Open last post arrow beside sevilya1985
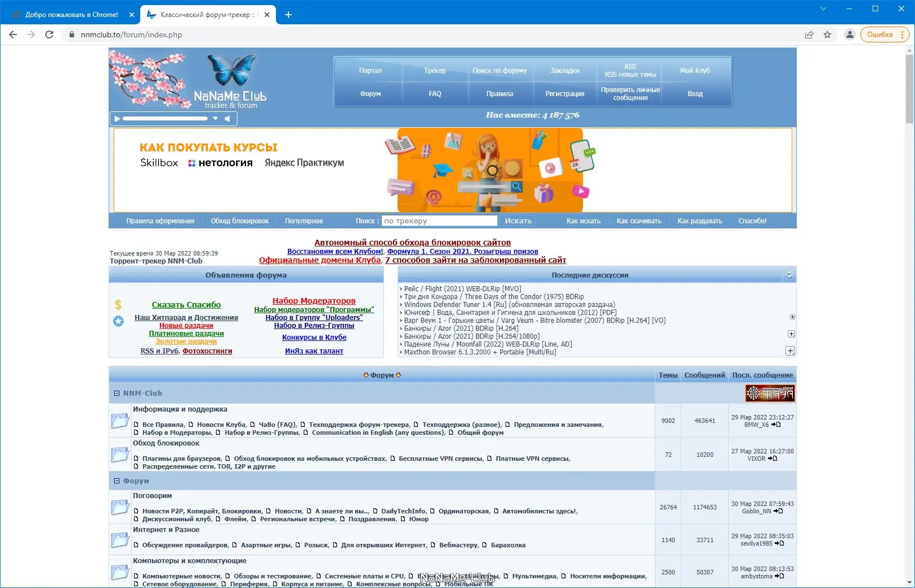 pyautogui.click(x=779, y=543)
